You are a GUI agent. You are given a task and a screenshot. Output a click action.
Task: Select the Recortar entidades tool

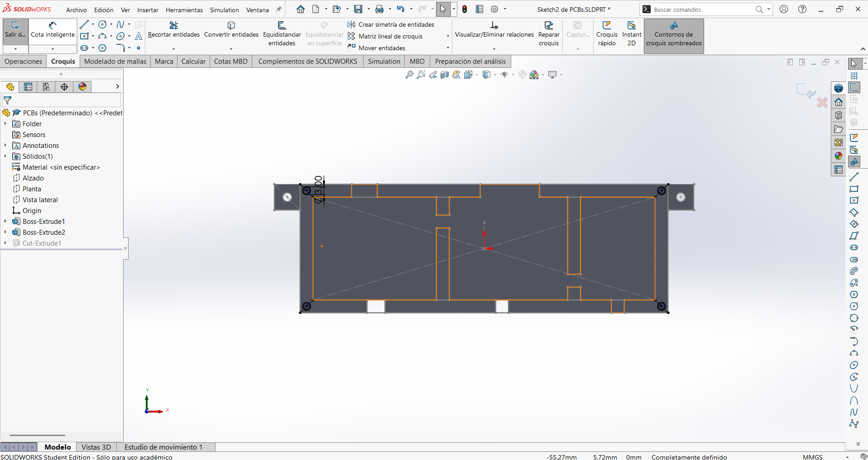(x=174, y=30)
